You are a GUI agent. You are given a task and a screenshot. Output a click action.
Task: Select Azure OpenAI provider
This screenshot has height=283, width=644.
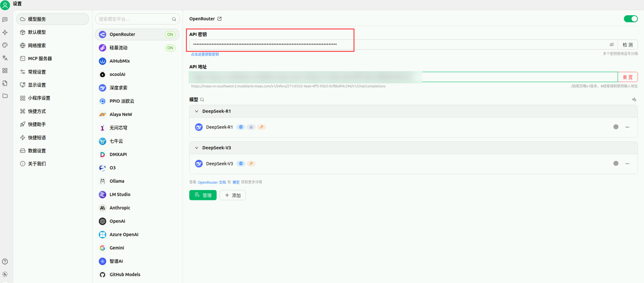tap(137, 235)
